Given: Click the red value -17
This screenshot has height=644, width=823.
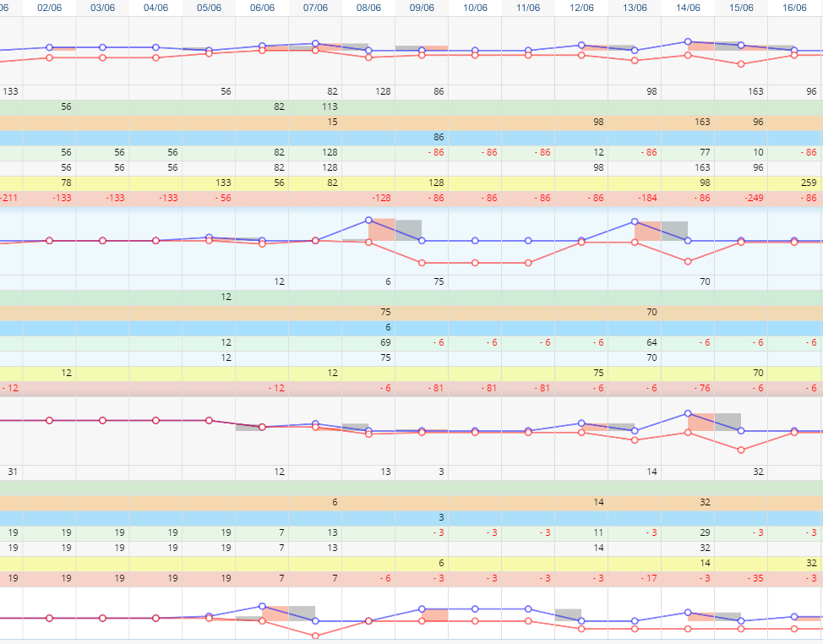Looking at the screenshot, I should click(x=648, y=578).
